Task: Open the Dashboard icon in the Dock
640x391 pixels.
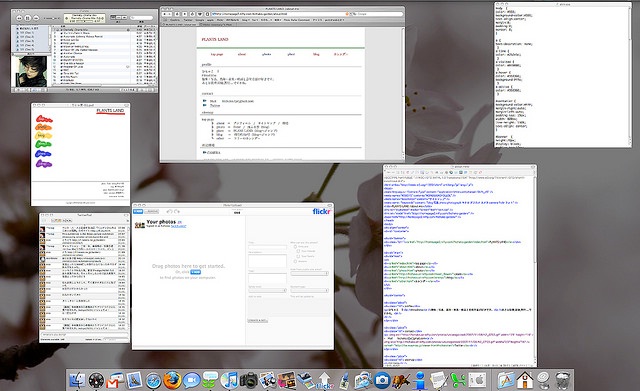Action: pyautogui.click(x=96, y=380)
